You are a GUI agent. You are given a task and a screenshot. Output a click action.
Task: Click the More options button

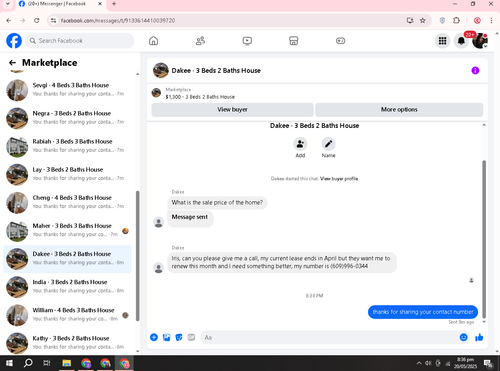click(x=399, y=110)
